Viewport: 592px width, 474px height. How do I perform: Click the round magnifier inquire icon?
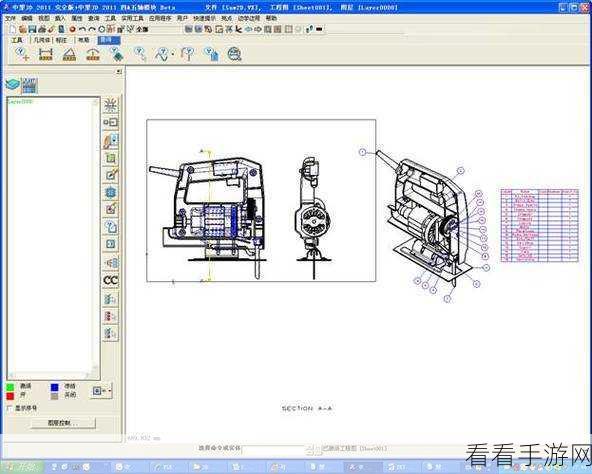(234, 54)
